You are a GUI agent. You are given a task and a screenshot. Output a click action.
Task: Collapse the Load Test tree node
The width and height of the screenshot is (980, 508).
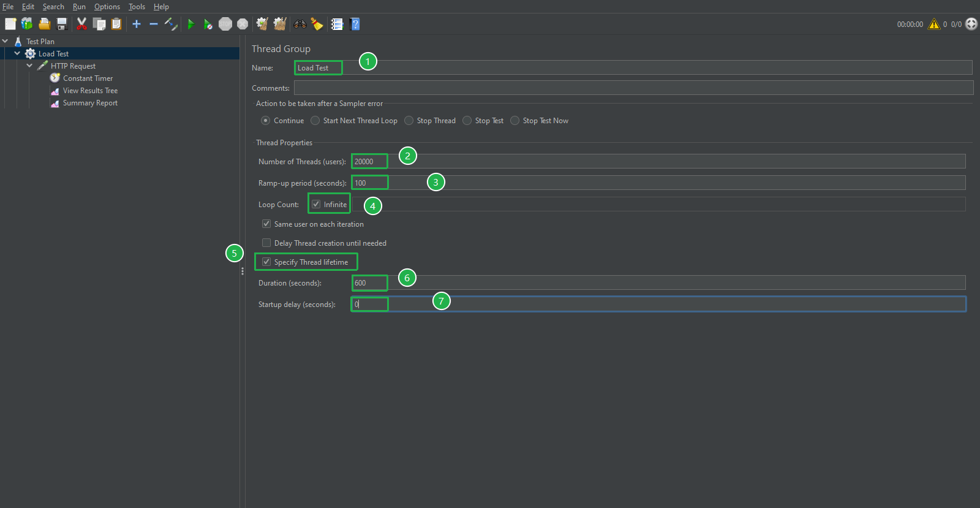pos(17,53)
